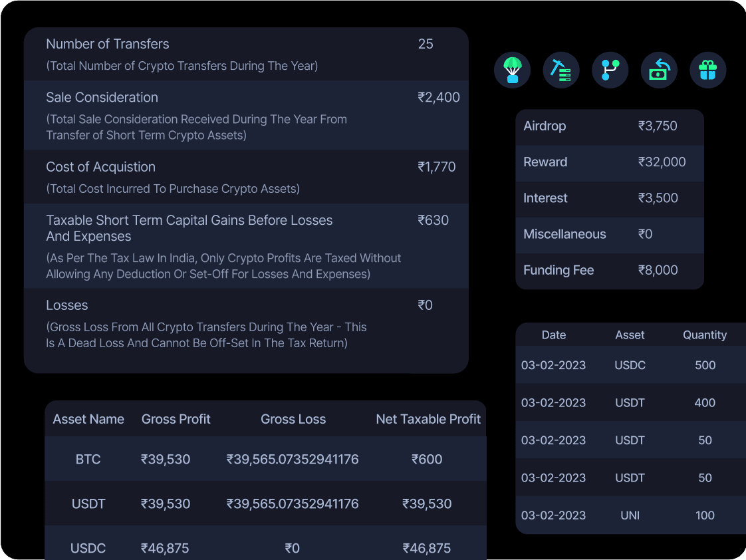The image size is (746, 560).
Task: Open the fork branch icon
Action: click(x=610, y=70)
